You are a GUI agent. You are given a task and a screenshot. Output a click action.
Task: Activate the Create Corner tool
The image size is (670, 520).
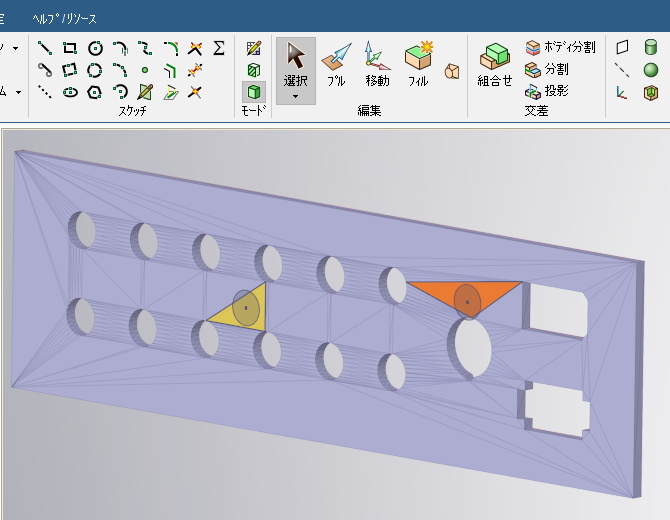(x=195, y=48)
